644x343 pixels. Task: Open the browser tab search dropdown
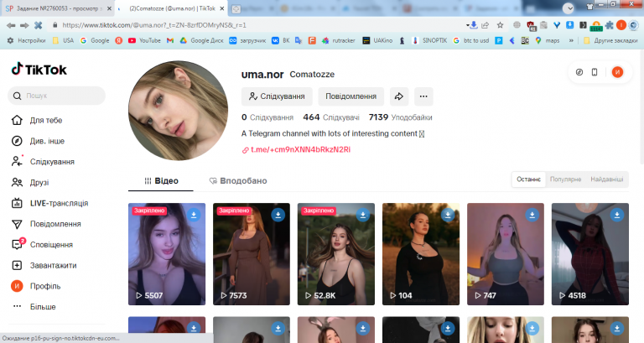[568, 8]
